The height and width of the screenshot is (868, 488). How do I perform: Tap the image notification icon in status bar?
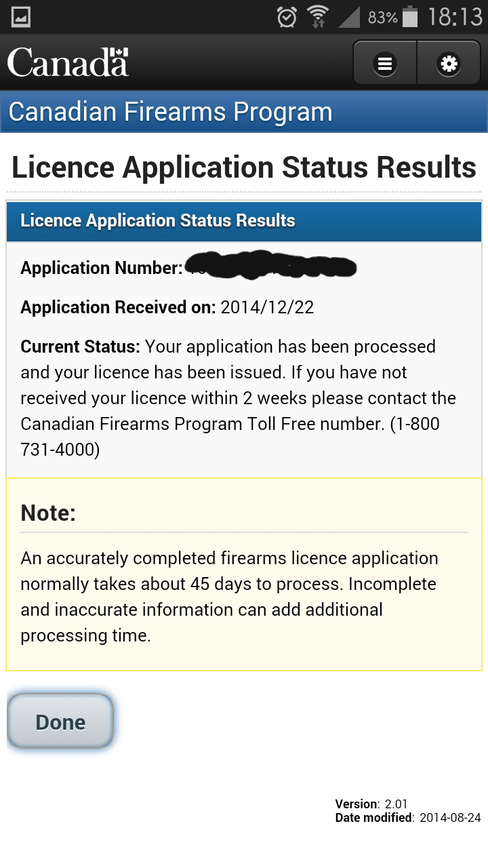click(21, 17)
